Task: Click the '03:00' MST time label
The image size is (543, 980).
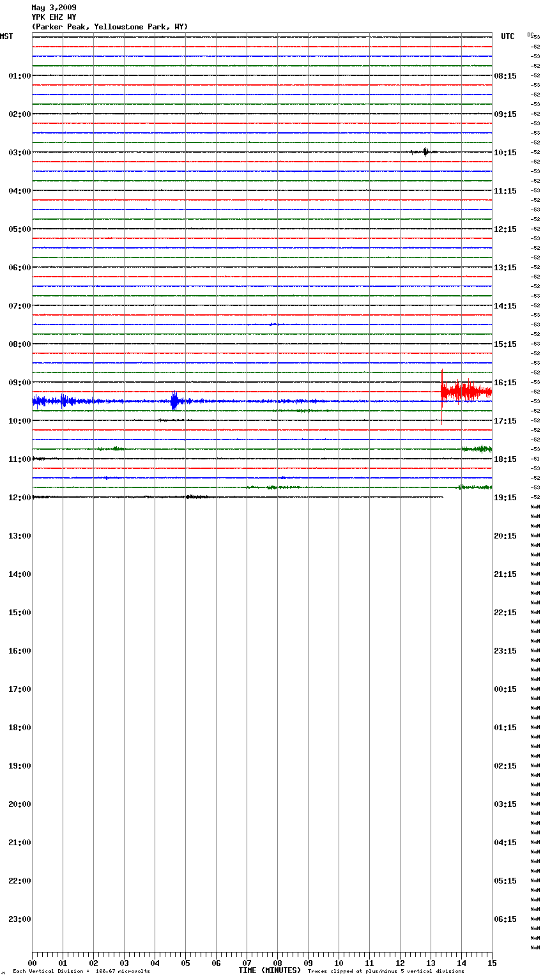Action: click(20, 153)
